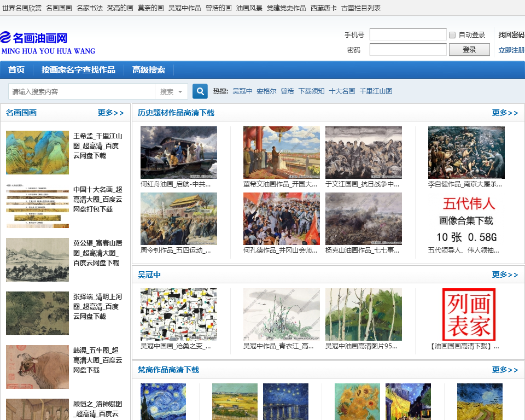Open Van Gogh Café Terrace at Night thumbnail
This screenshot has width=525, height=420.
click(x=408, y=401)
